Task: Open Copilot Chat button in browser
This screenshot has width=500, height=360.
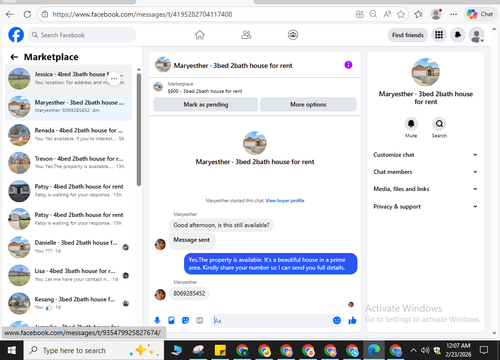Action: click(480, 14)
